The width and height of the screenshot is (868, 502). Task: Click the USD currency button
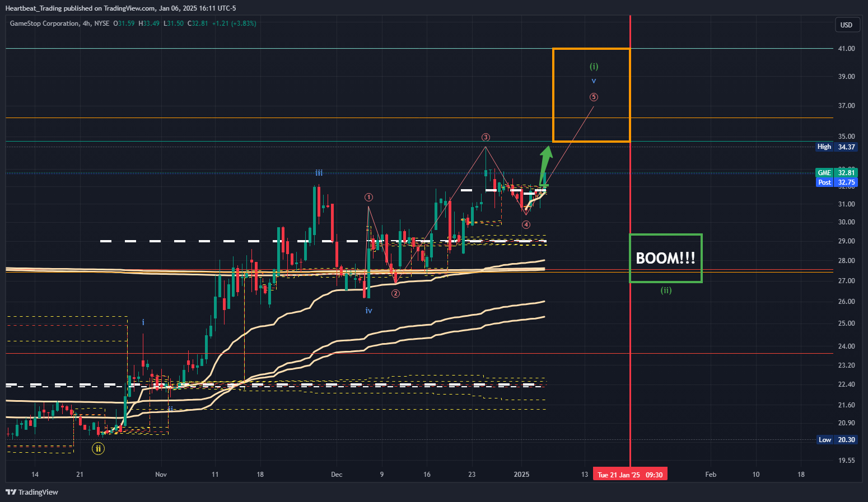846,25
